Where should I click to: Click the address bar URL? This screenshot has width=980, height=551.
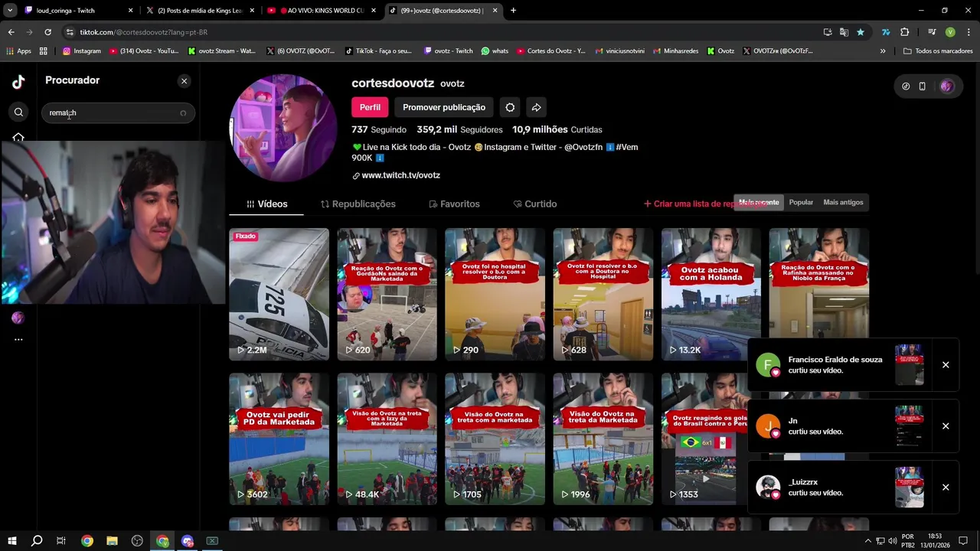pos(144,32)
